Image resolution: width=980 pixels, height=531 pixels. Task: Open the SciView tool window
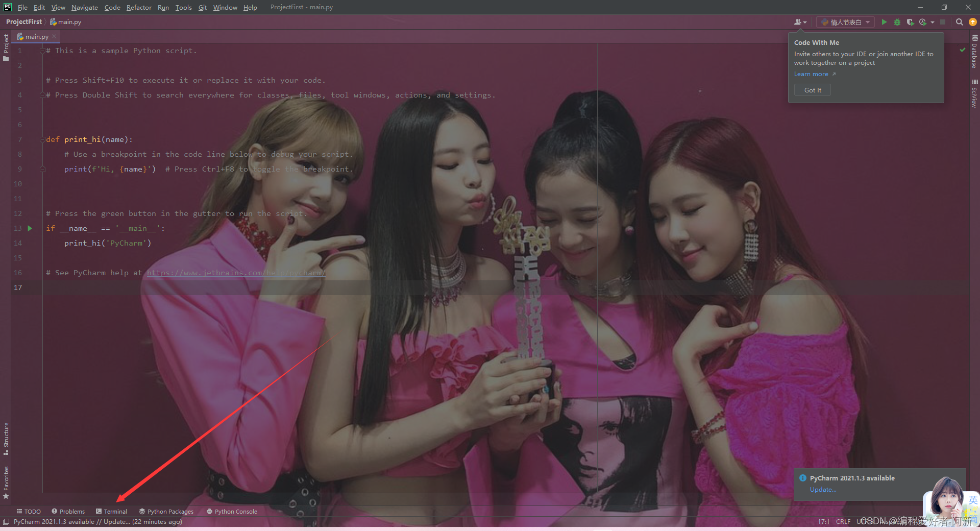(x=974, y=93)
